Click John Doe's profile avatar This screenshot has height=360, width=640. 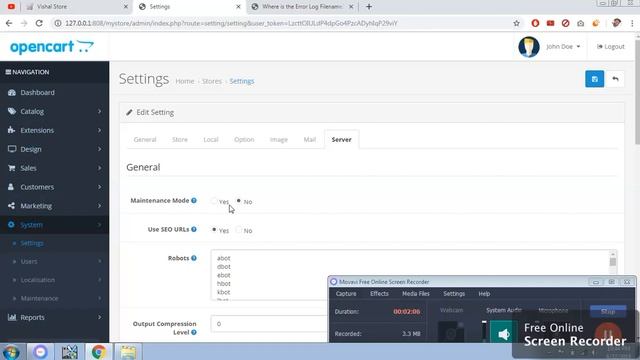coord(529,47)
